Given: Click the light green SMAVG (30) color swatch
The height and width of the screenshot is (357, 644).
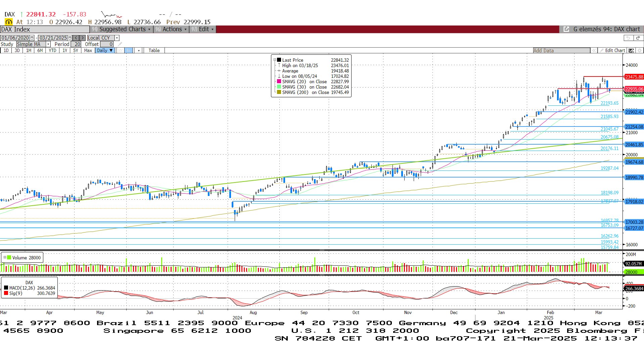Looking at the screenshot, I should [x=279, y=87].
